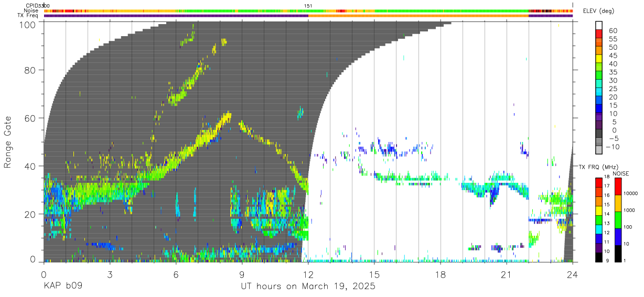
Task: Click the red top swatch in NOISE legend
Action: tap(618, 186)
